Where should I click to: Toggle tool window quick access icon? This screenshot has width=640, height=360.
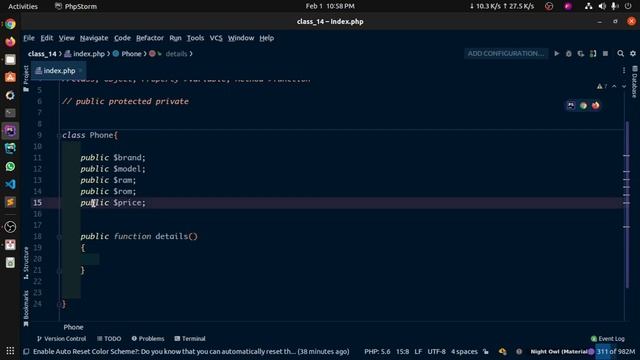click(26, 351)
